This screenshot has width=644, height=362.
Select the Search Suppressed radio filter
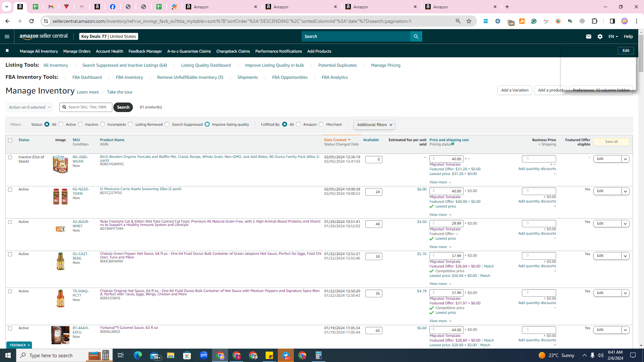[x=167, y=124]
